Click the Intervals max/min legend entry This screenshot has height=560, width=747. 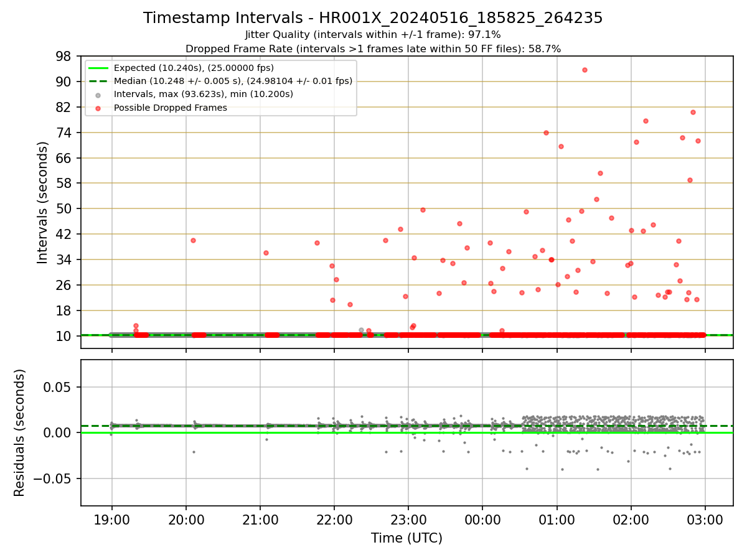coord(203,94)
